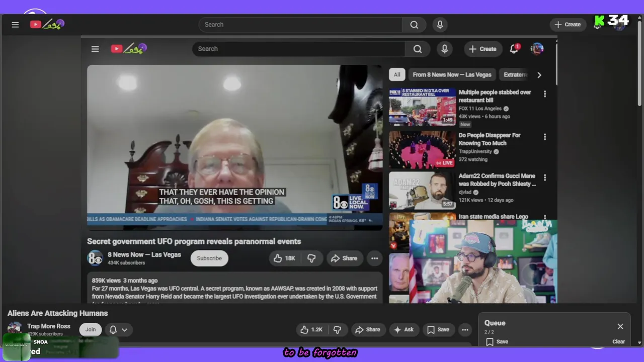The height and width of the screenshot is (362, 644).
Task: Activate outer voice search microphone
Action: click(x=440, y=25)
